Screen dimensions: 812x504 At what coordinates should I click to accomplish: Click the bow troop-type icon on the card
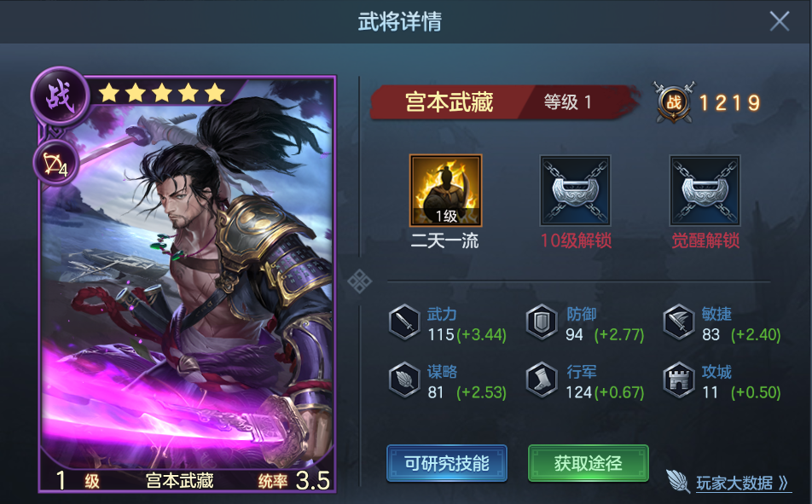click(56, 164)
